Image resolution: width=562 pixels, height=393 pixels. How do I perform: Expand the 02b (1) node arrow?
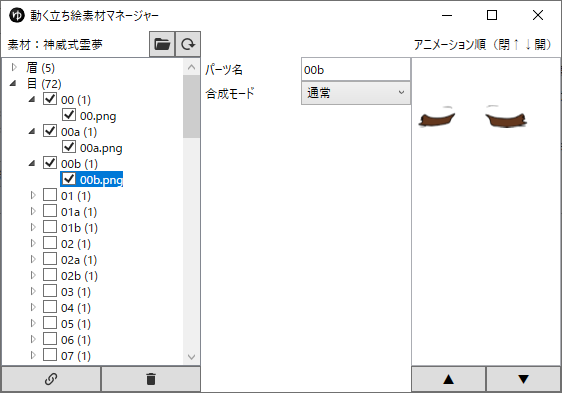[x=33, y=275]
